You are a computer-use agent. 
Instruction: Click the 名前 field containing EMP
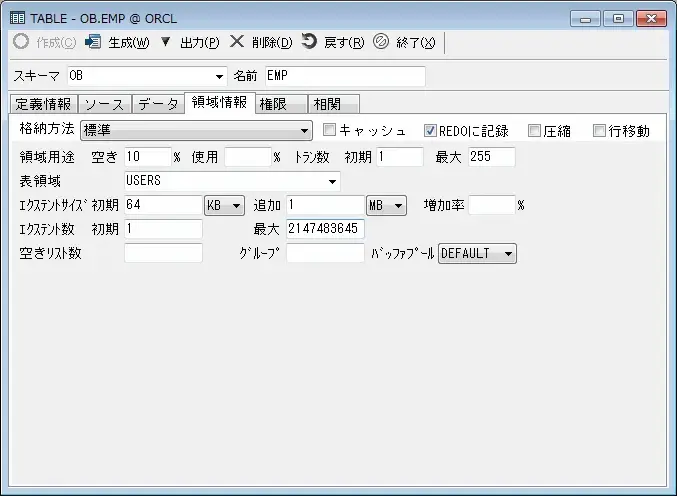[345, 76]
